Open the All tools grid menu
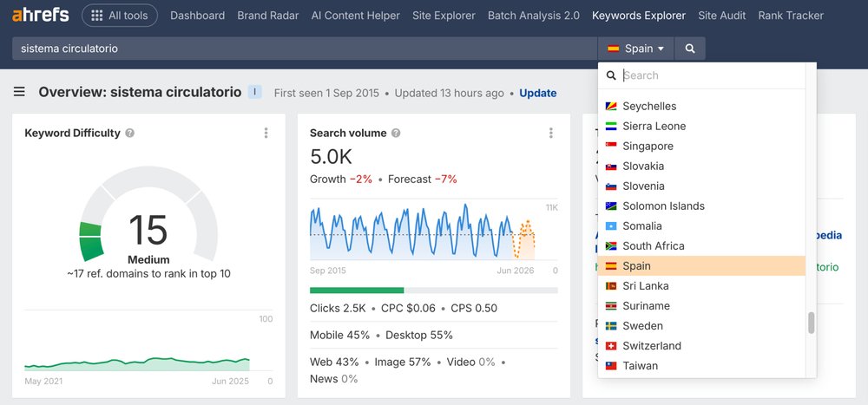The width and height of the screenshot is (868, 405). [x=120, y=16]
